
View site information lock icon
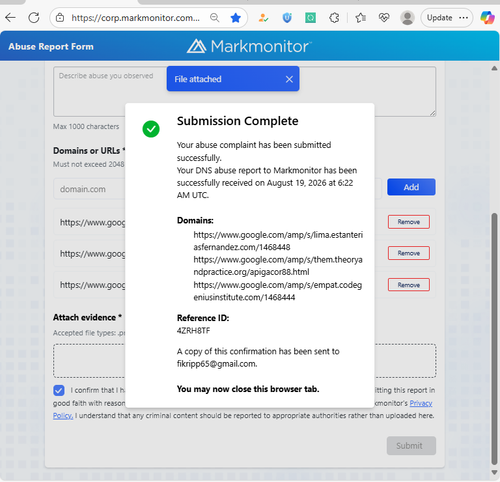pyautogui.click(x=60, y=18)
